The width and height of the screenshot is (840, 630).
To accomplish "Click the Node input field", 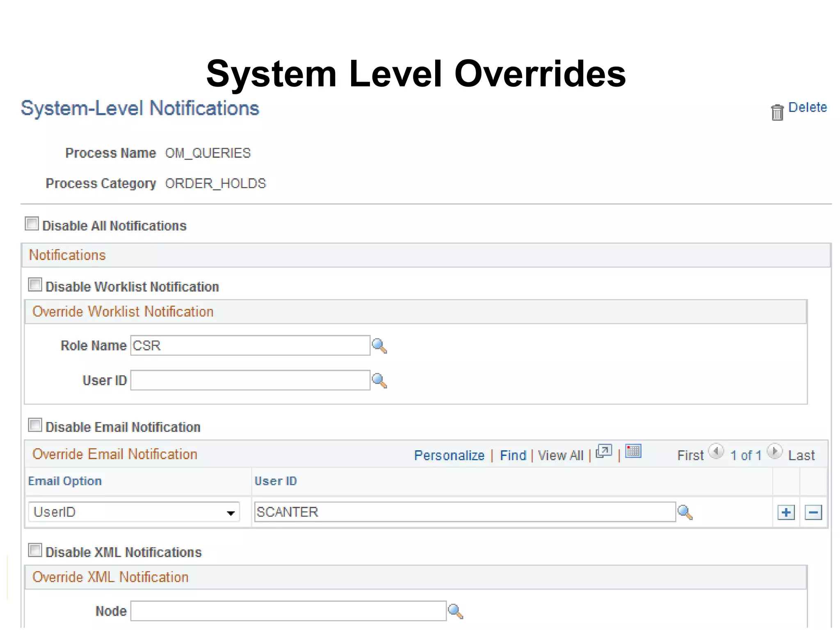I will (288, 611).
